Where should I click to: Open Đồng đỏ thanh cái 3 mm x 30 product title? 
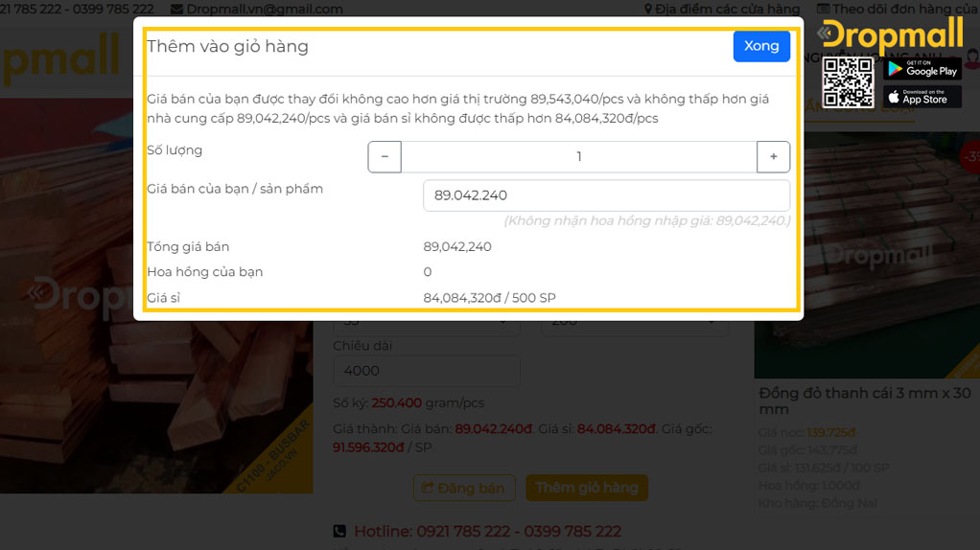point(864,401)
